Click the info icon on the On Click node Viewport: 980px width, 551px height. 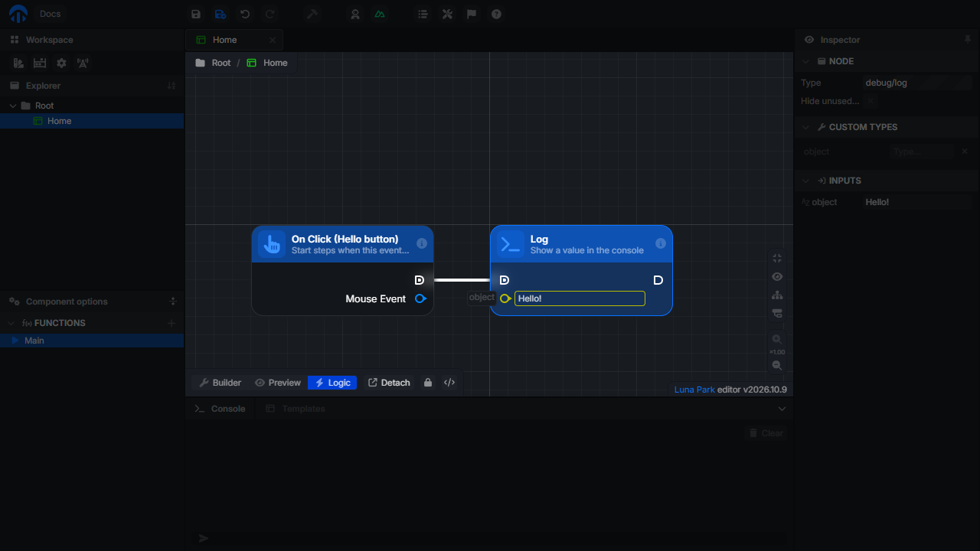click(422, 243)
